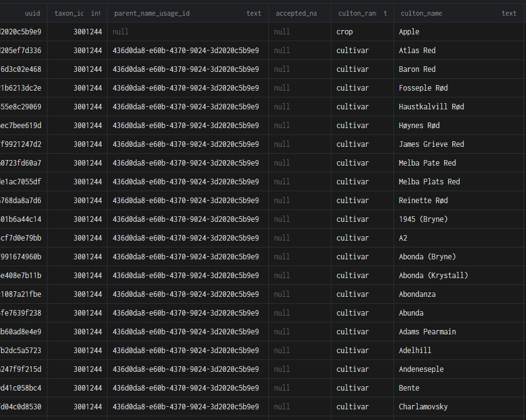Select the uuid cell ending in 205ef7d336
This screenshot has height=420, width=526.
point(23,51)
